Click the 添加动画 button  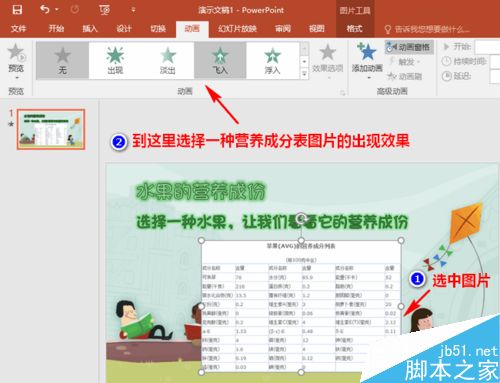(x=367, y=61)
